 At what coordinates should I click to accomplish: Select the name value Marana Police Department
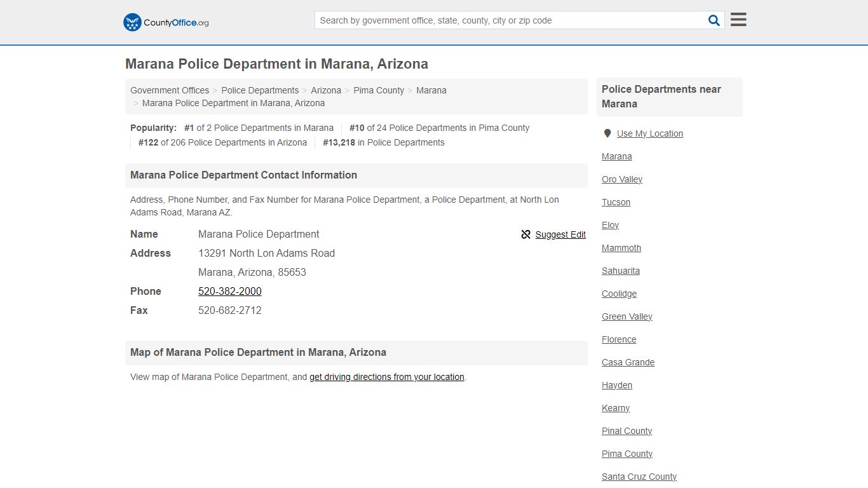[259, 234]
